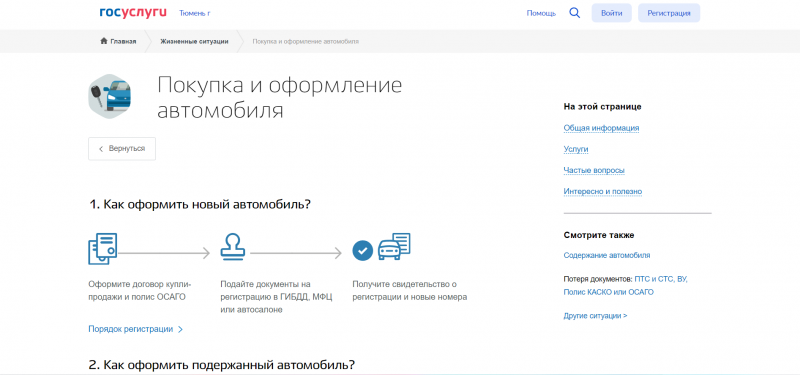Open the Помощь link
The image size is (800, 375).
pyautogui.click(x=541, y=13)
